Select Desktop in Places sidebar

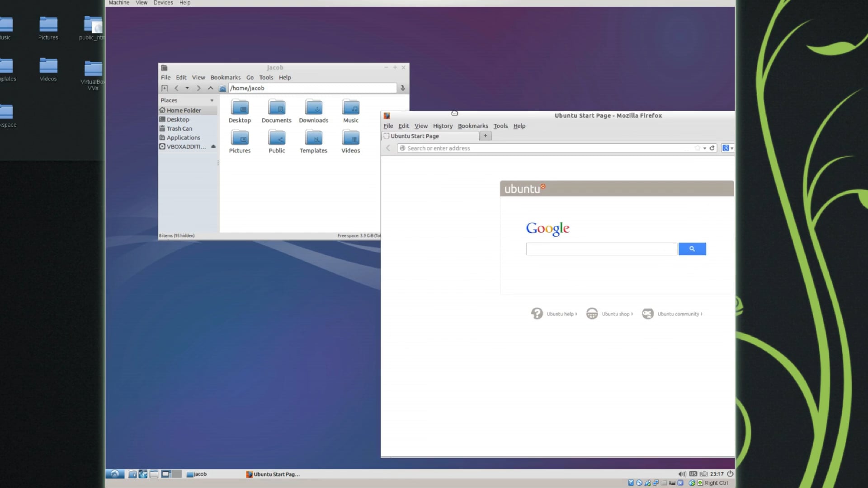[x=188, y=119]
